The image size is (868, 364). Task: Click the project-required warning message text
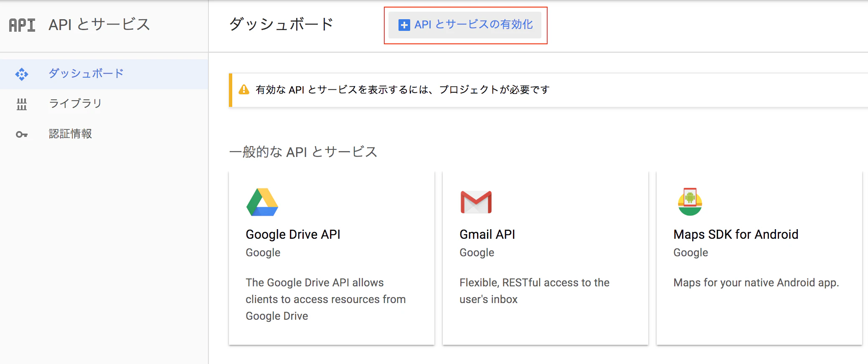click(x=403, y=90)
